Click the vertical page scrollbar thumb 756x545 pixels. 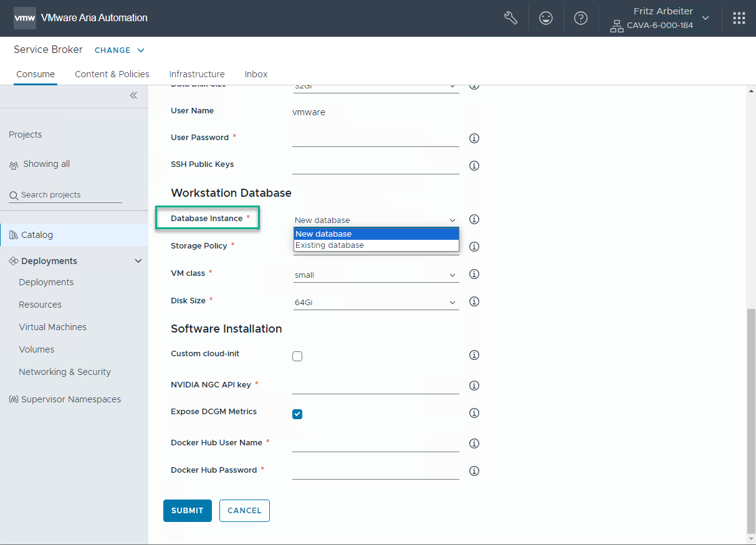coord(750,420)
